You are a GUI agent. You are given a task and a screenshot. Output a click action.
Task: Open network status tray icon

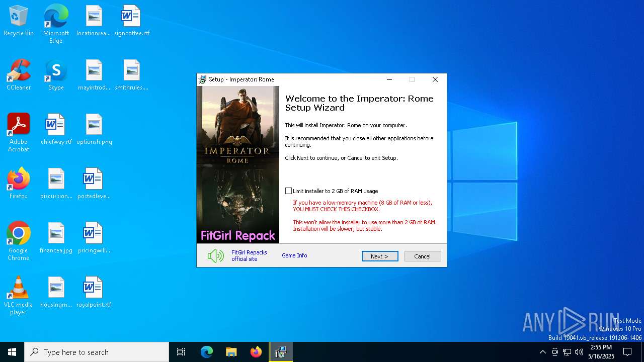tap(567, 352)
